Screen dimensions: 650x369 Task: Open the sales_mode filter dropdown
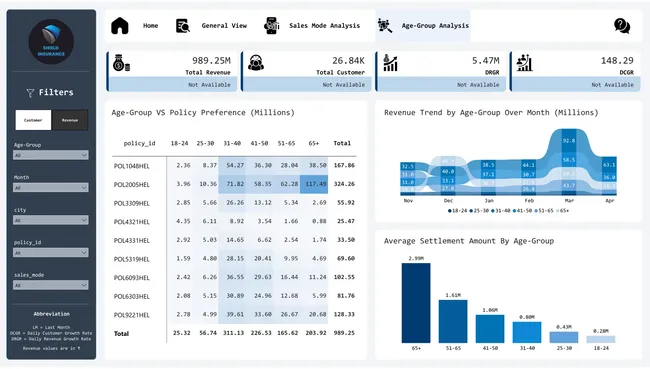point(51,285)
